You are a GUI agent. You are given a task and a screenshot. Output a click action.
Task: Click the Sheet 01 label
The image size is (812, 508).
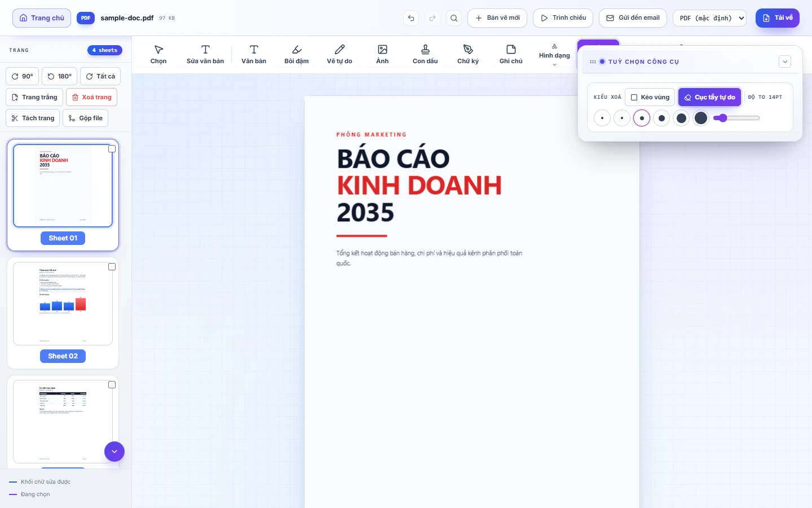(x=63, y=238)
